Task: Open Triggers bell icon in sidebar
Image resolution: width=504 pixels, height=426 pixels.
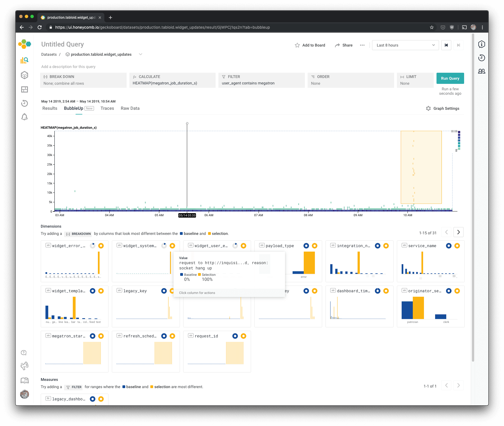Action: point(25,117)
